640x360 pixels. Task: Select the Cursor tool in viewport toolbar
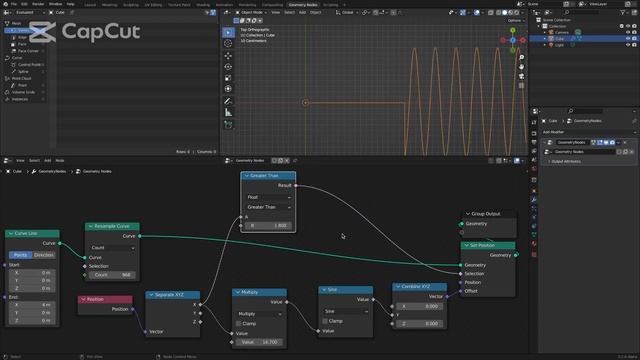228,43
